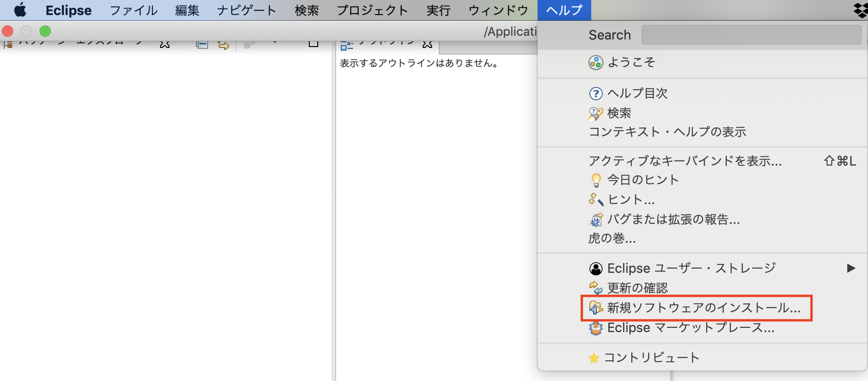Viewport: 868px width, 381px height.
Task: Open the 検索 menu in menu bar
Action: pos(307,10)
